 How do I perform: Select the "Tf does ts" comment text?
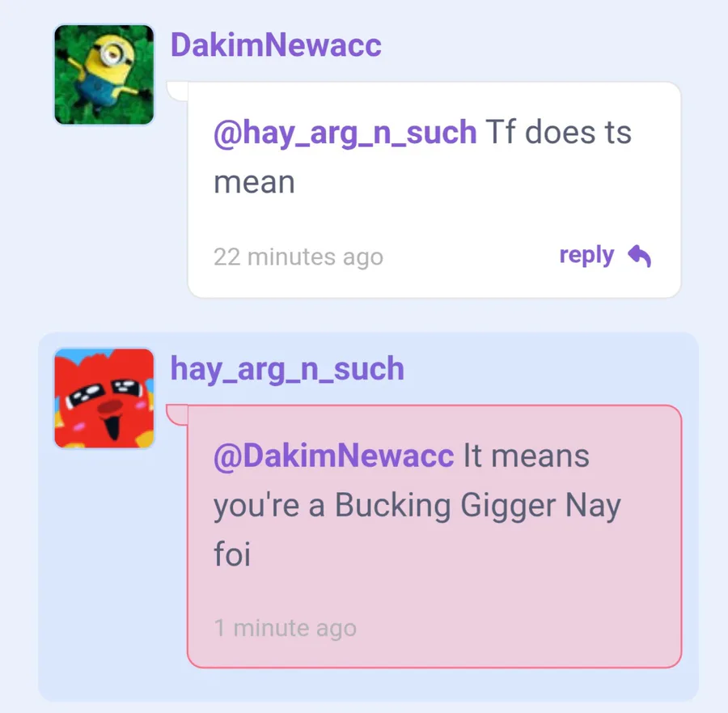[x=558, y=133]
